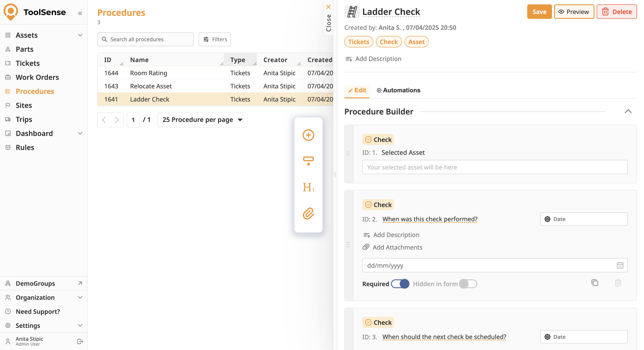Click the duplicate icon on check ID 2

594,283
